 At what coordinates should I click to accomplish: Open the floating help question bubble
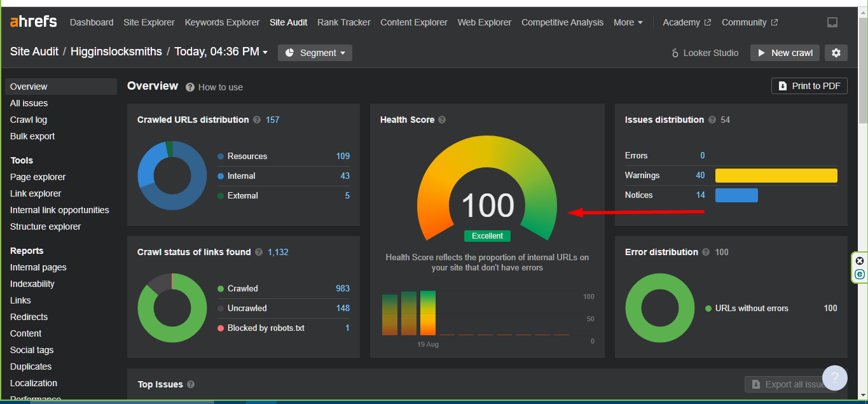click(834, 377)
